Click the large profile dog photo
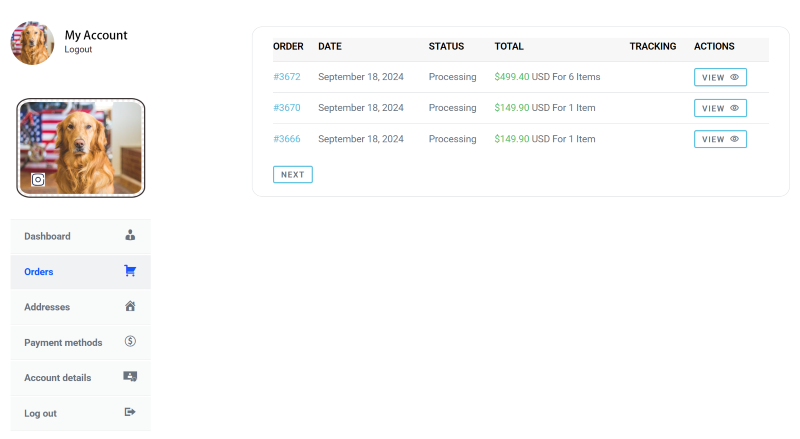This screenshot has width=800, height=439. click(x=81, y=148)
